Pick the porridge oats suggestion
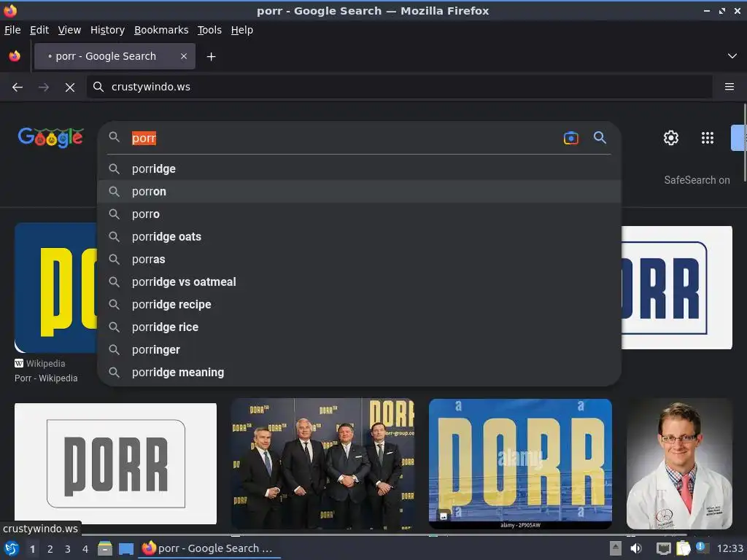The height and width of the screenshot is (560, 747). (359, 237)
